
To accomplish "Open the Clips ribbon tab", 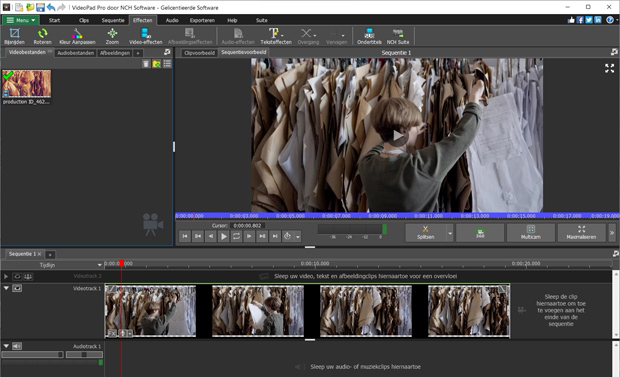I will click(84, 20).
